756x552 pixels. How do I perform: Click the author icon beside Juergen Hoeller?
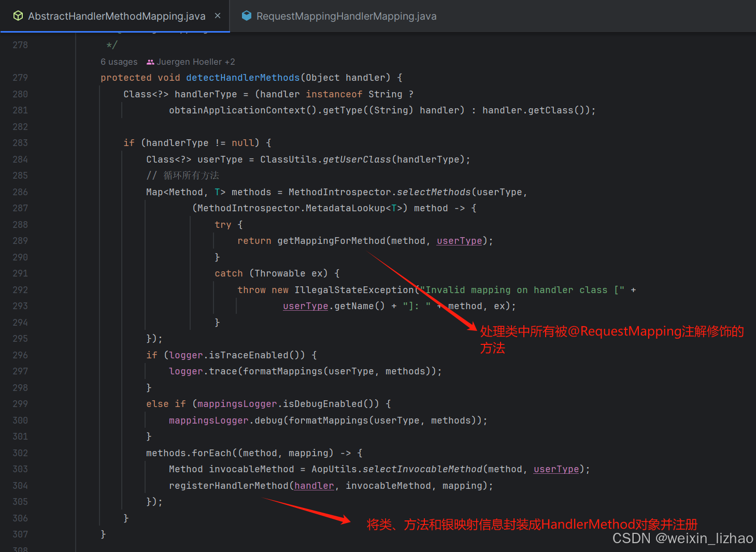pos(150,62)
